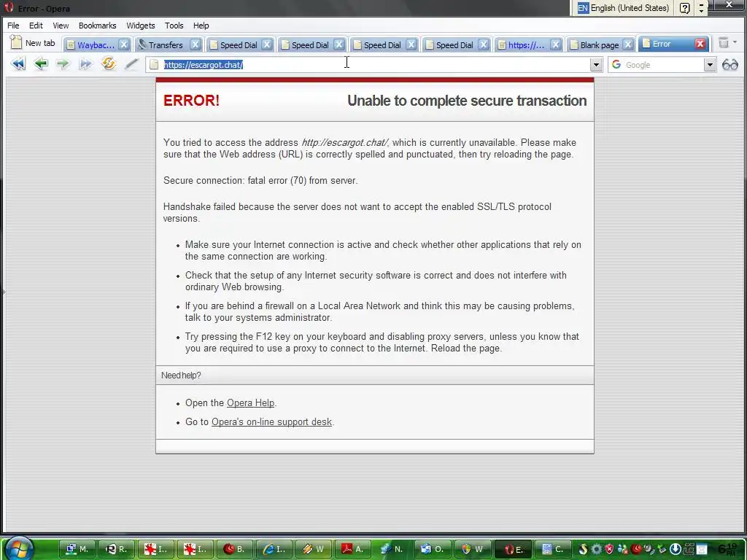Viewport: 747px width, 560px height.
Task: Click the Unable to complete secure transaction heading
Action: click(x=467, y=101)
